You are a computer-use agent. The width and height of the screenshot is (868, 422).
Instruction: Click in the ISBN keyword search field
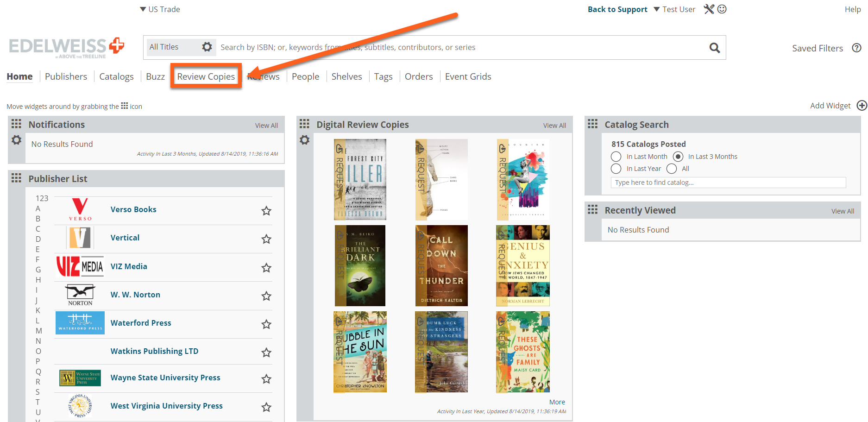tap(461, 47)
